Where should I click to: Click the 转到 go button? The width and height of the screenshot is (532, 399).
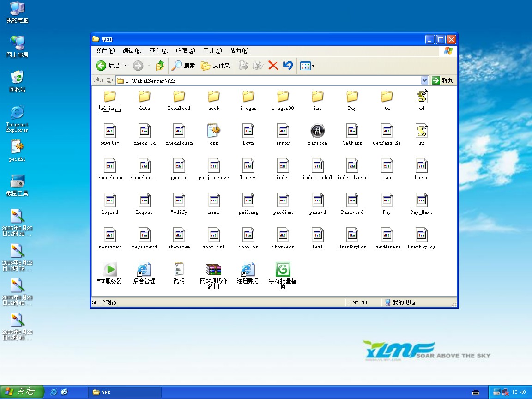tap(443, 80)
